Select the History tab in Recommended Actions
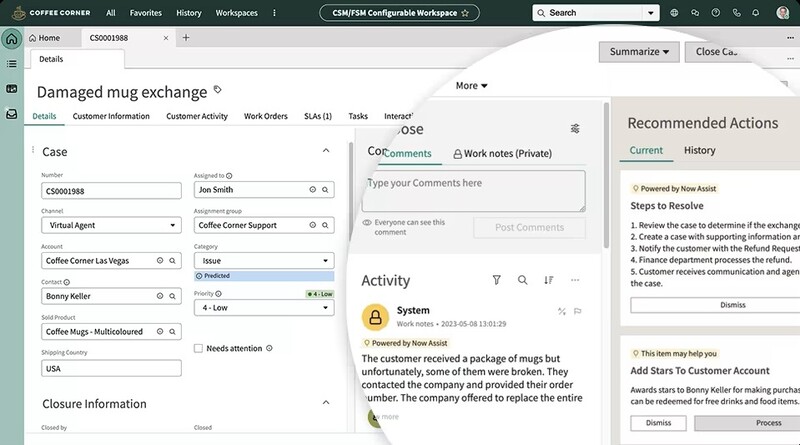This screenshot has width=800, height=445. pyautogui.click(x=699, y=150)
